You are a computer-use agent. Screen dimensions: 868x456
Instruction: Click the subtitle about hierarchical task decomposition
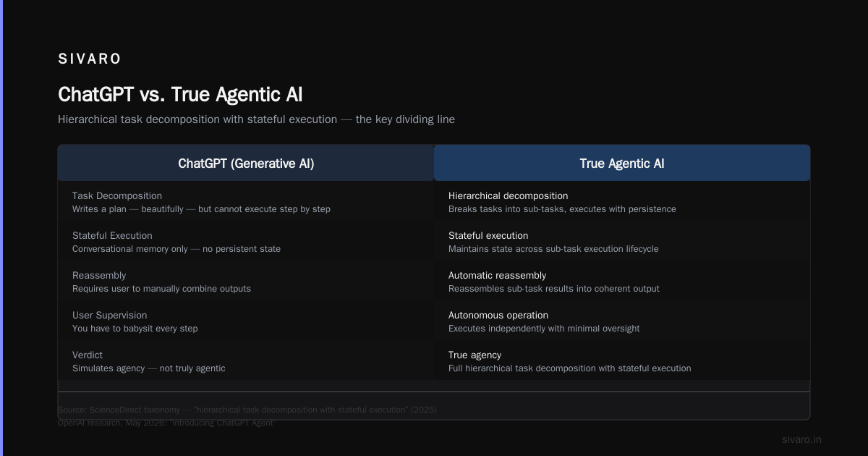[256, 119]
